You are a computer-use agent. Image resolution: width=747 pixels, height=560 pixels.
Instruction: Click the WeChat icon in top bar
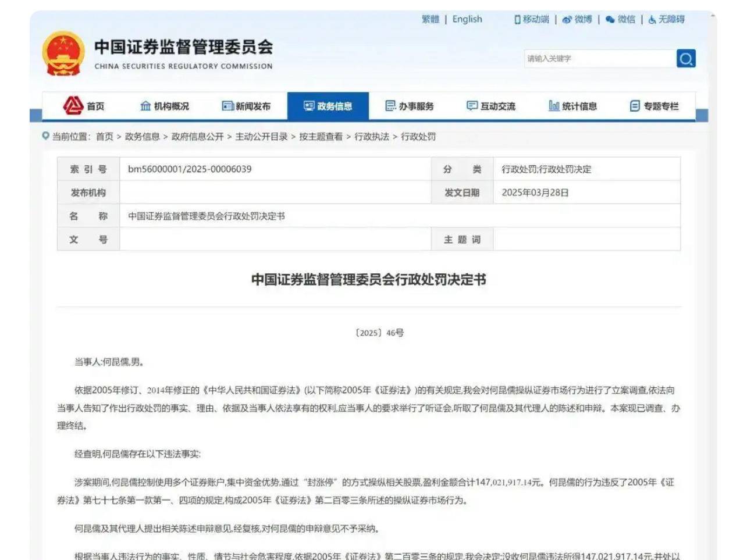[610, 20]
